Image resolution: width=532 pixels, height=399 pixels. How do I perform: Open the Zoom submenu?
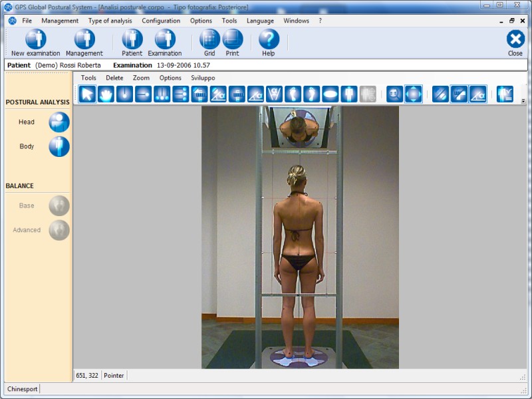(x=141, y=78)
